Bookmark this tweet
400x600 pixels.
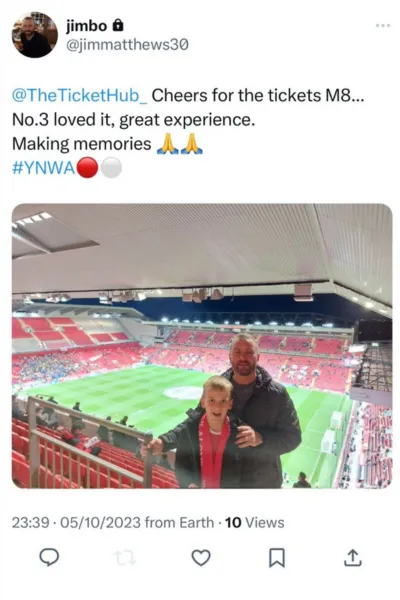[x=277, y=558]
